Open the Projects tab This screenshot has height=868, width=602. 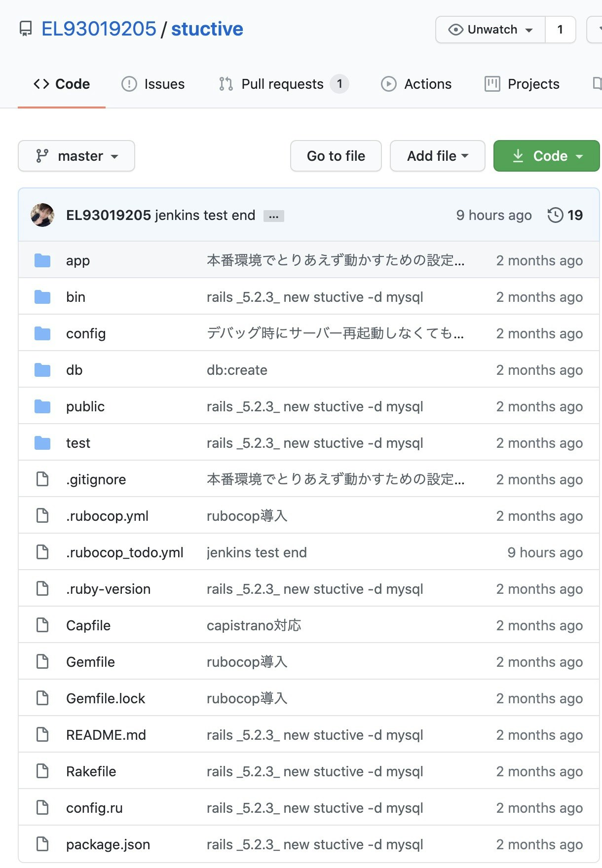click(x=522, y=84)
